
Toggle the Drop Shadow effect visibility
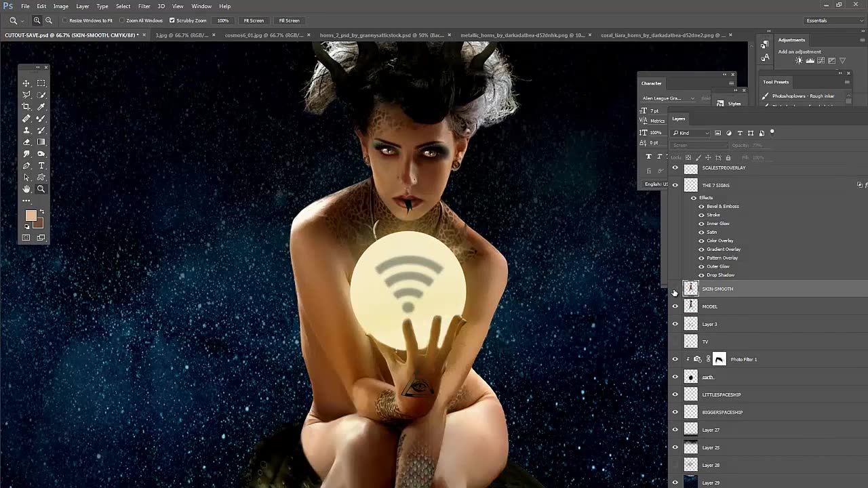[x=701, y=275]
